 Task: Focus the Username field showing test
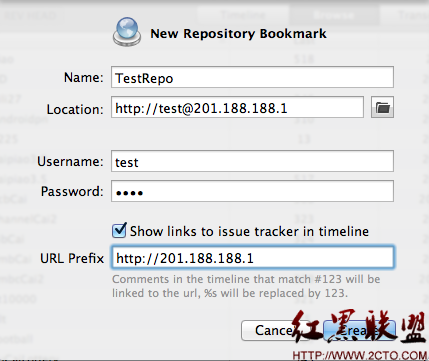click(x=252, y=161)
